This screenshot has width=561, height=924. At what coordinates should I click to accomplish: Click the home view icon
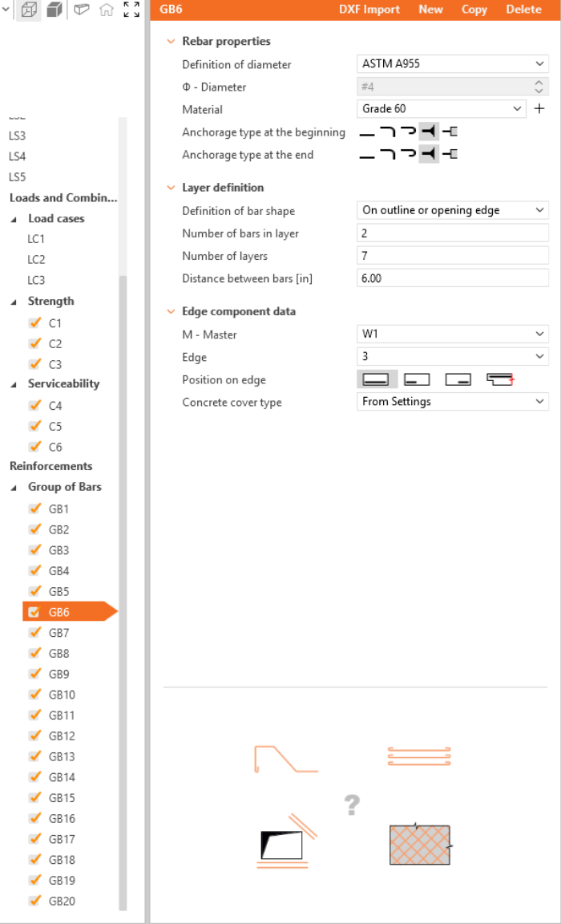(x=107, y=10)
